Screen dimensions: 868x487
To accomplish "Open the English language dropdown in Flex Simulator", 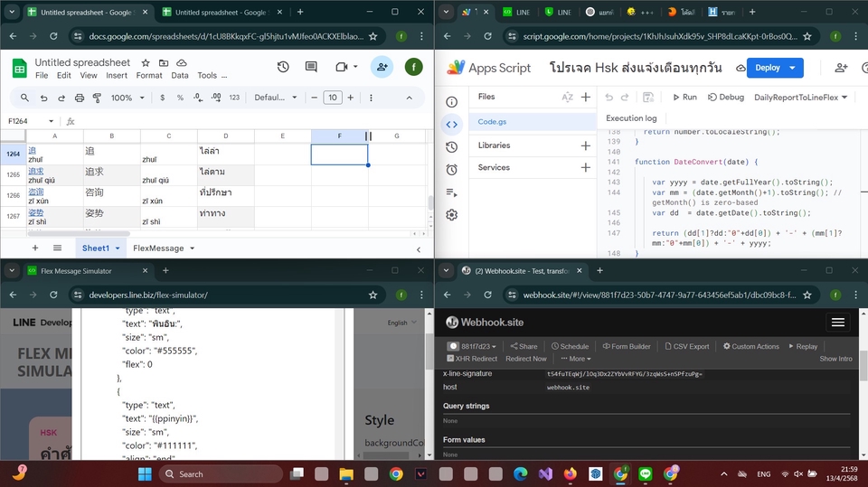I will click(x=401, y=323).
